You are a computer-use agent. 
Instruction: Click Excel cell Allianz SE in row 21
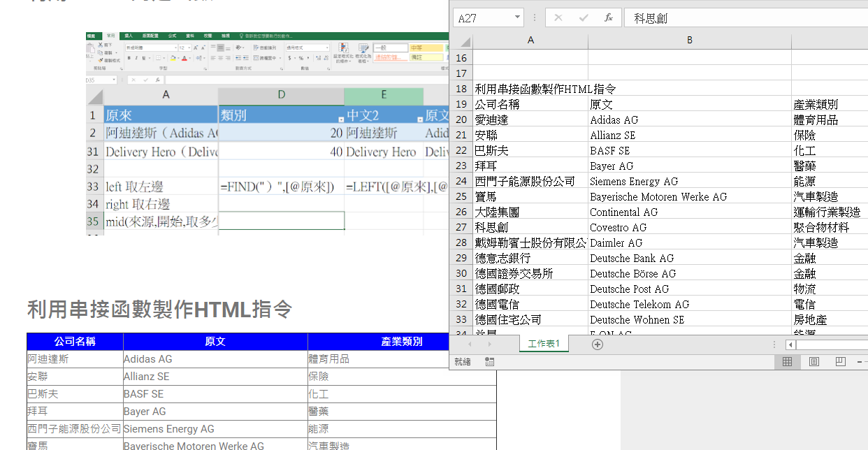click(x=690, y=135)
